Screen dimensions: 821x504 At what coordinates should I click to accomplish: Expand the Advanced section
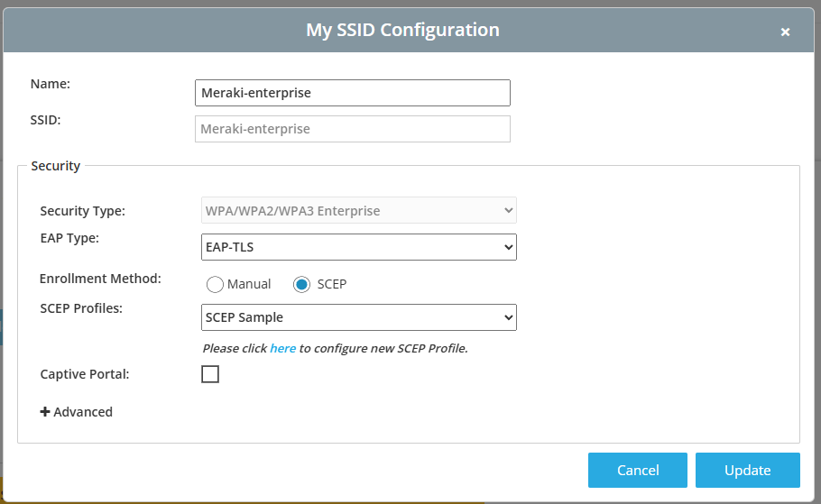(x=77, y=412)
